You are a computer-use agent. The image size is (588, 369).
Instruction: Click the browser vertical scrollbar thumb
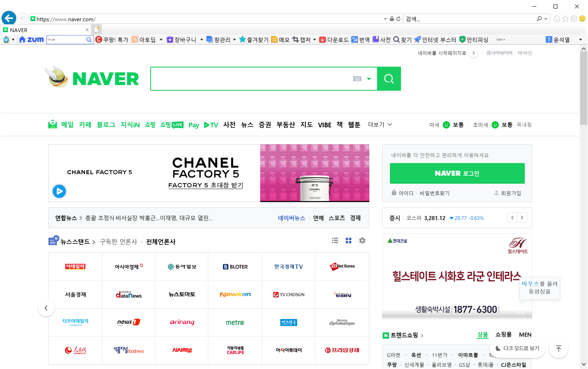point(583,88)
